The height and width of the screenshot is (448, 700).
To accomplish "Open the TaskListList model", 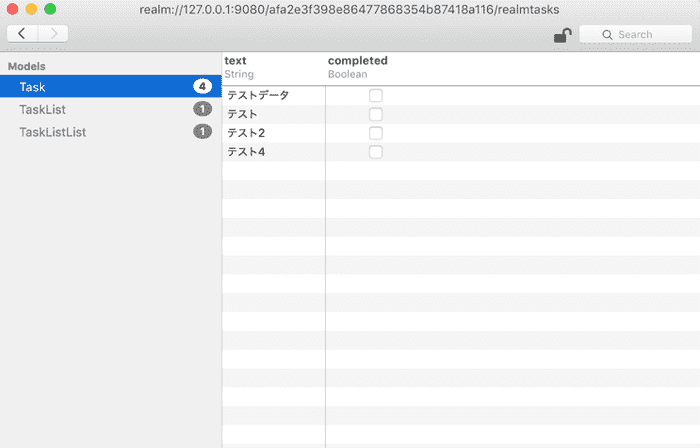I will tap(52, 131).
